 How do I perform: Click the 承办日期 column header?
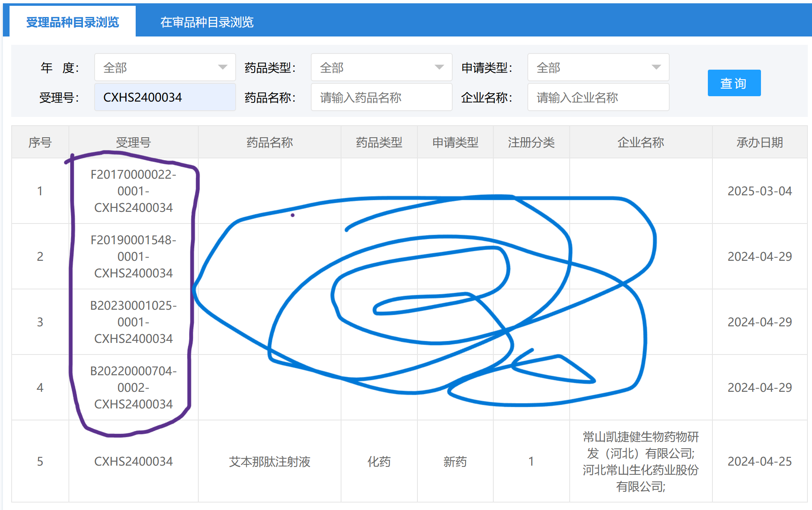coord(759,142)
